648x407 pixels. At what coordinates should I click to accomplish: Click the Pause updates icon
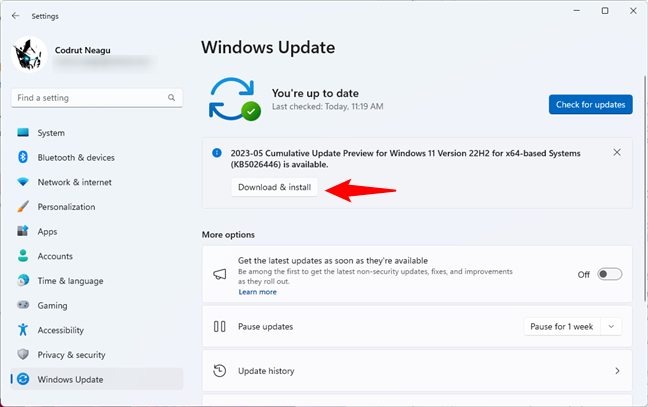coord(219,326)
